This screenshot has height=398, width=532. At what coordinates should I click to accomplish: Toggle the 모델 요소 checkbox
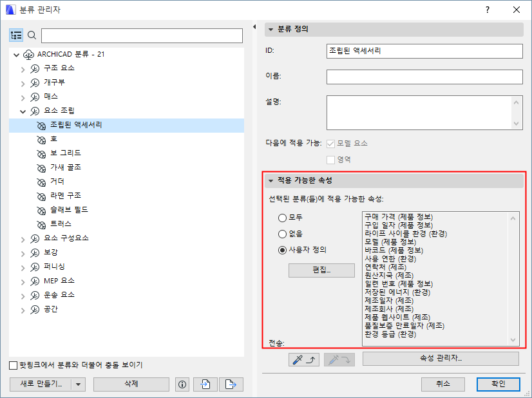[x=330, y=144]
